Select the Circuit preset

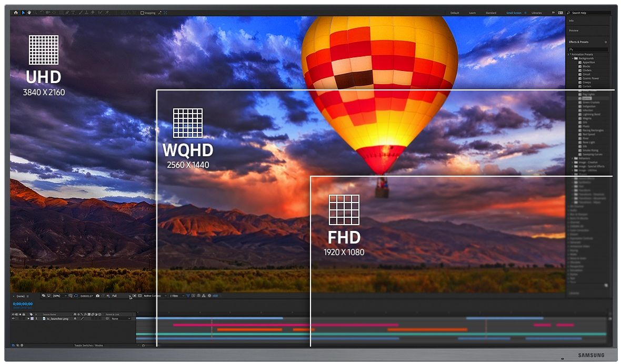click(x=586, y=74)
